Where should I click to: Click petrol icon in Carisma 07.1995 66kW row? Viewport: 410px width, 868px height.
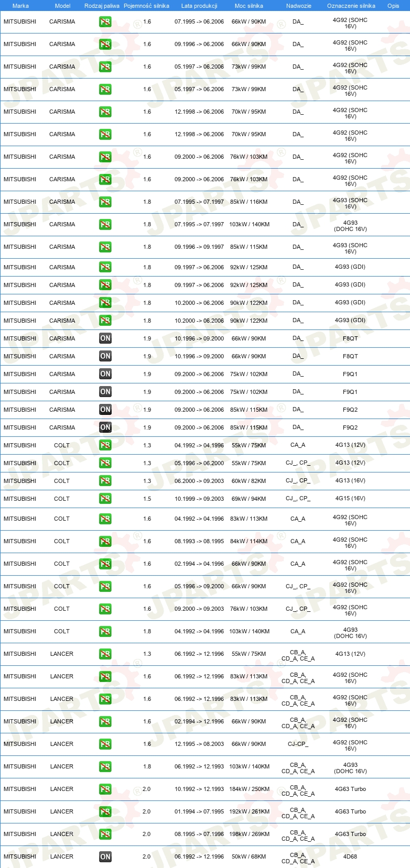point(105,22)
